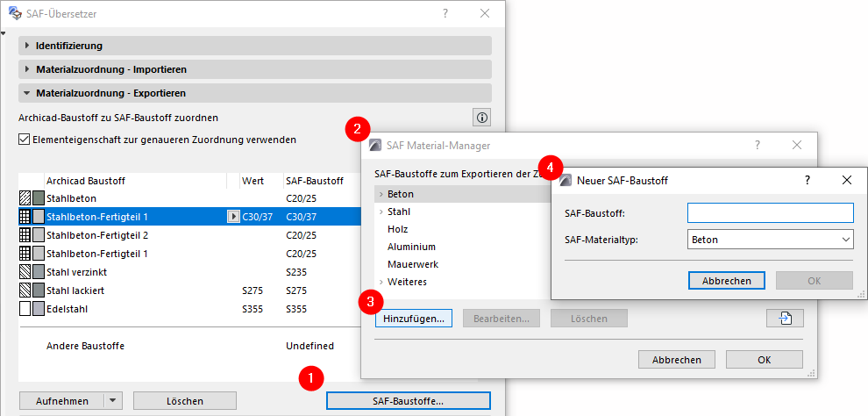The image size is (868, 416).
Task: Click Abbrechen in Neuer SAF-Baustoff dialog
Action: coord(727,281)
